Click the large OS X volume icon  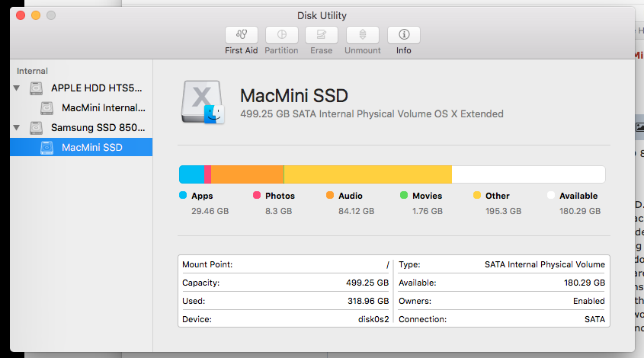click(x=203, y=102)
